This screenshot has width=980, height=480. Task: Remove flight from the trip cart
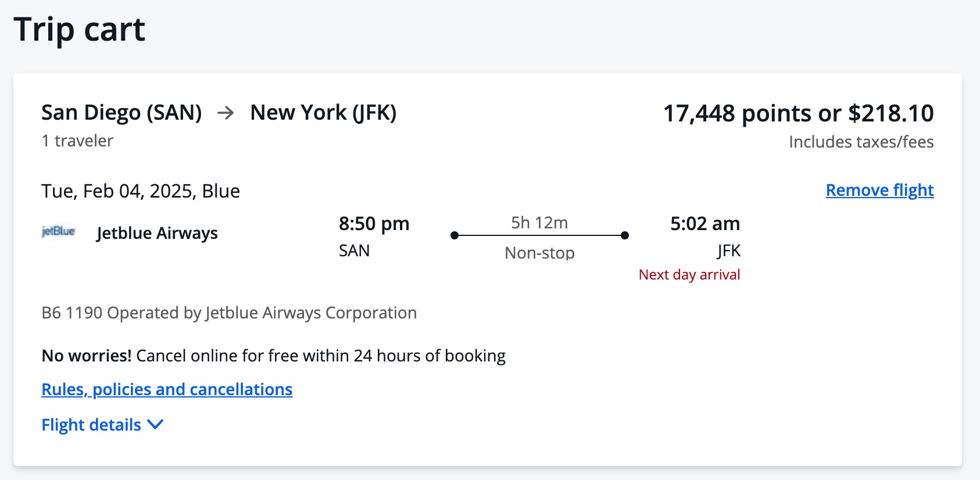[x=879, y=190]
